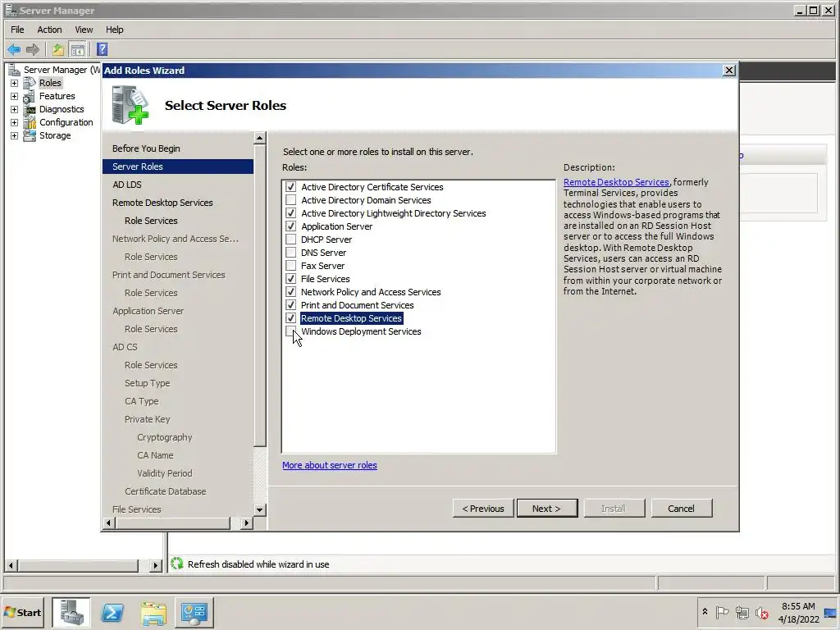Expand the Roles tree node

click(15, 83)
